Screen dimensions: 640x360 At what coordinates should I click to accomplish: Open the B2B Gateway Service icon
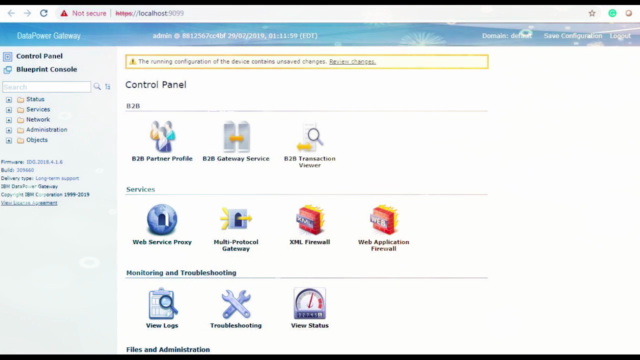[x=236, y=137]
